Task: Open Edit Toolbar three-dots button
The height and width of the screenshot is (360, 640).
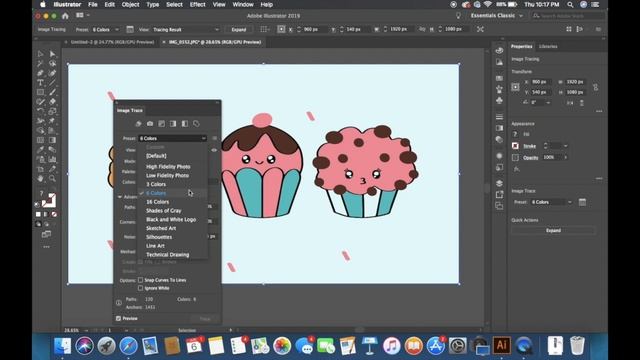Action: point(46,247)
